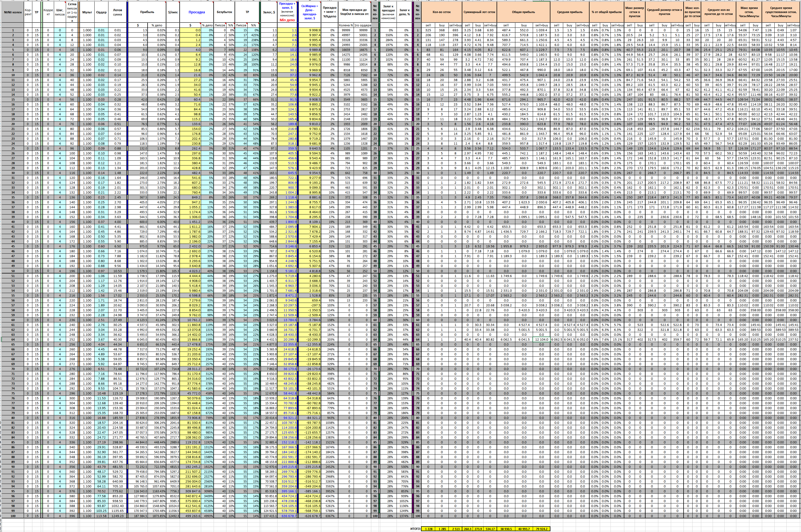This screenshot has height=532, width=801.
Task: Select the cell "1 039.4" in row 1
Action: [541, 30]
